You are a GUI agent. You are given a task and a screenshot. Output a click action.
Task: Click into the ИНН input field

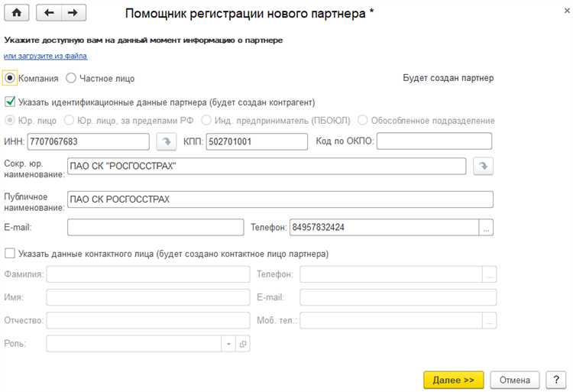click(88, 141)
